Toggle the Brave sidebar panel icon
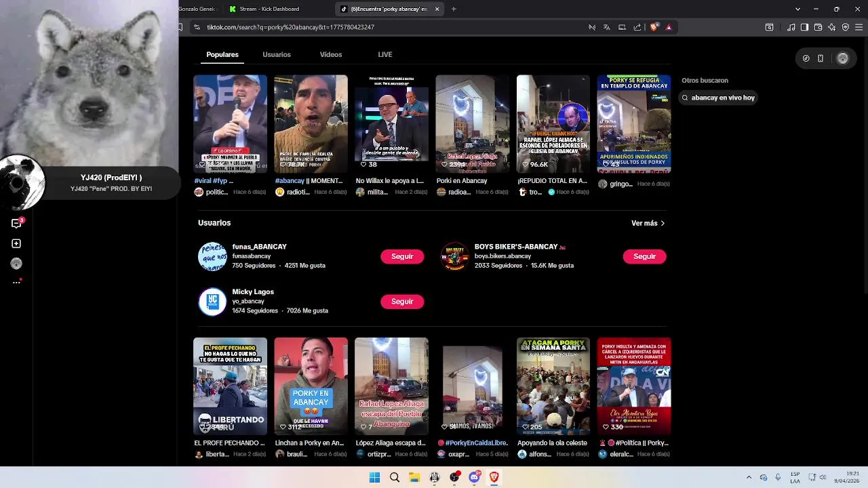This screenshot has width=868, height=488. (804, 27)
